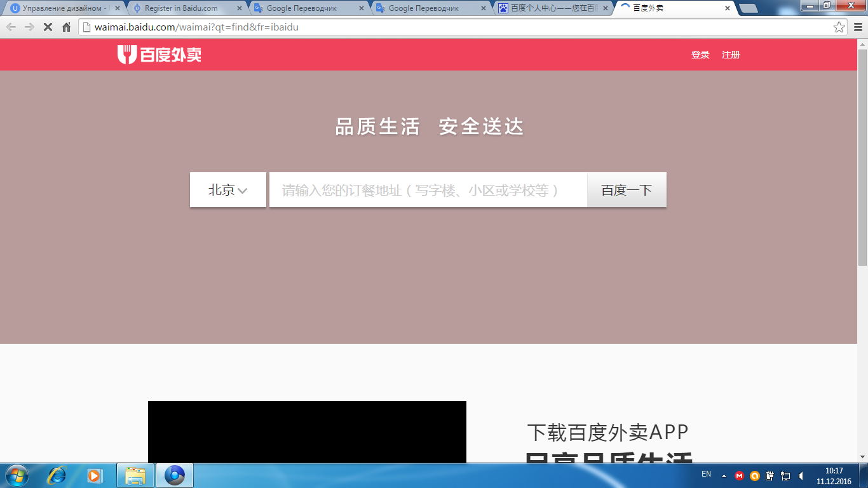Bookmark this page with the star

click(x=839, y=27)
